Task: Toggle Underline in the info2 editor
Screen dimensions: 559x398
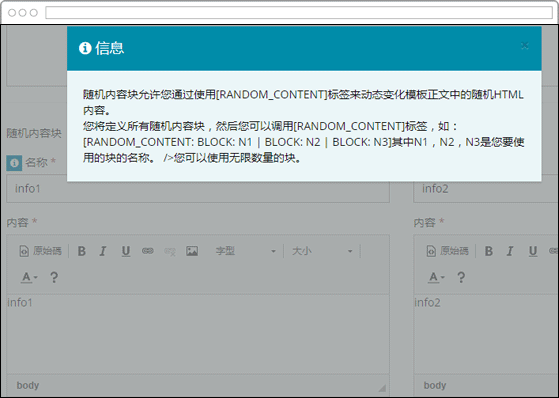Action: click(x=533, y=251)
